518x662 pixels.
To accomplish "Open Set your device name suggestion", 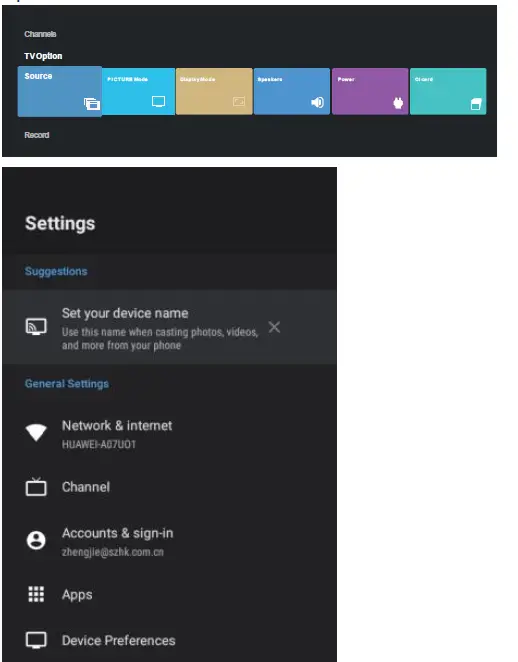I will point(169,327).
